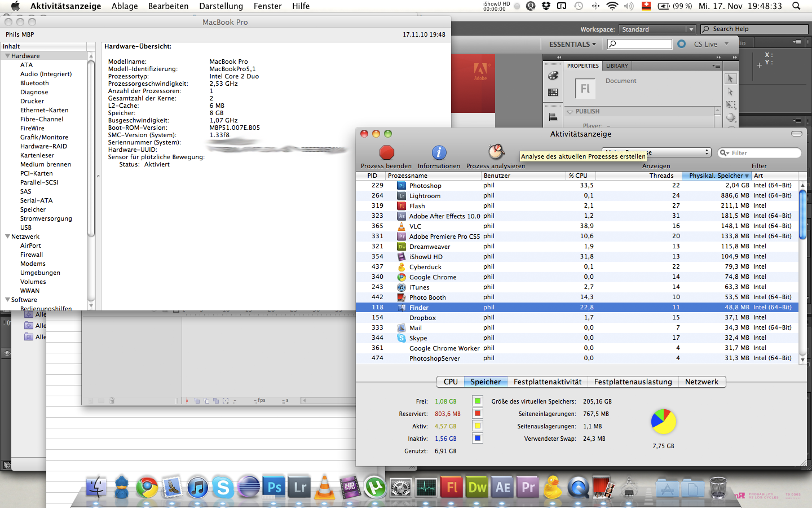Open Premiere Pro icon in Dock
Viewport: 812px width, 508px height.
[528, 487]
